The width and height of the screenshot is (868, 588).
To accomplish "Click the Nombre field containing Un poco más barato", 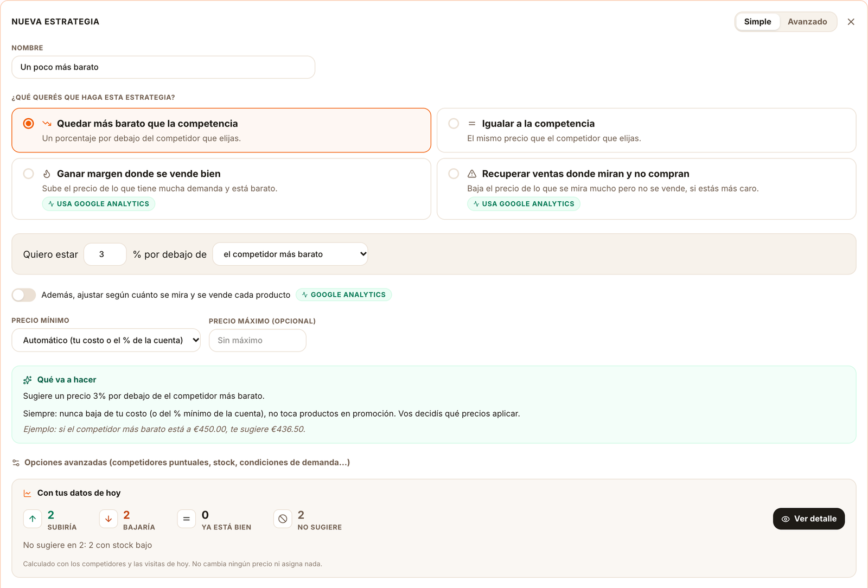I will 163,67.
